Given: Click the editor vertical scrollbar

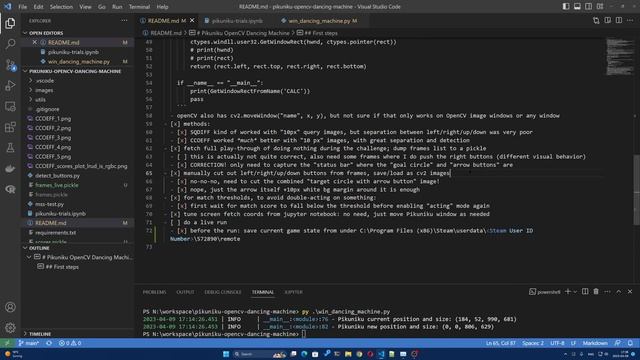Looking at the screenshot, I should point(636,189).
